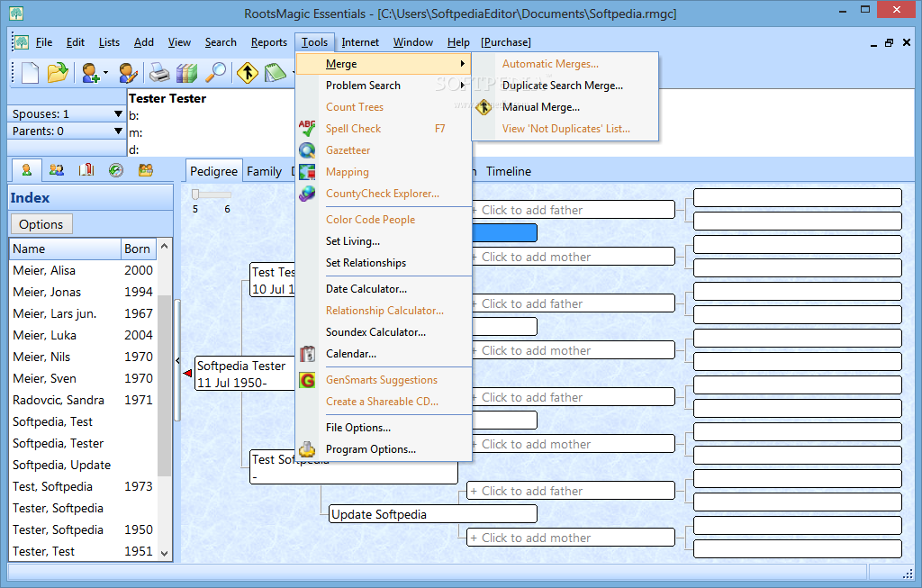Select Tester, Test 1951 in index
The image size is (922, 588).
pyautogui.click(x=84, y=551)
